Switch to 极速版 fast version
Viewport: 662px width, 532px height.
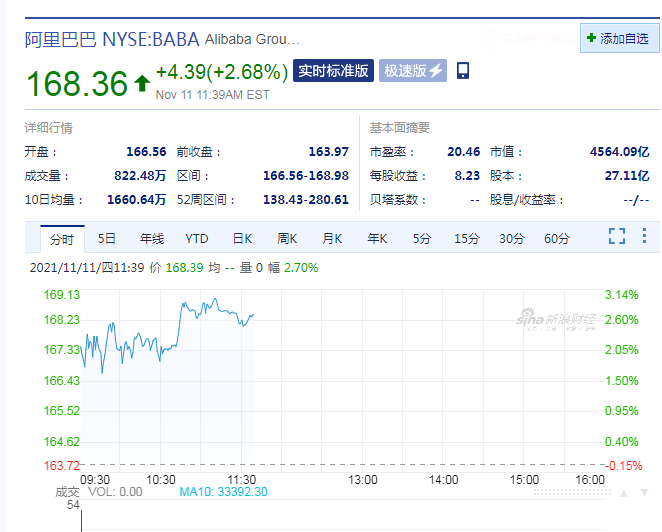[x=413, y=71]
